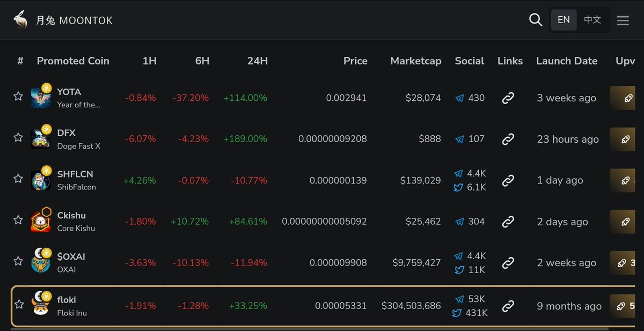Click the $9,759,427 marketcap value
The height and width of the screenshot is (331, 644).
pyautogui.click(x=416, y=263)
